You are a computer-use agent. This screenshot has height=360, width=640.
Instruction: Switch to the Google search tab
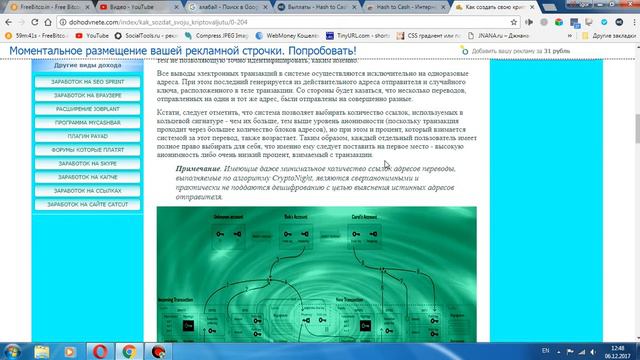tap(228, 7)
